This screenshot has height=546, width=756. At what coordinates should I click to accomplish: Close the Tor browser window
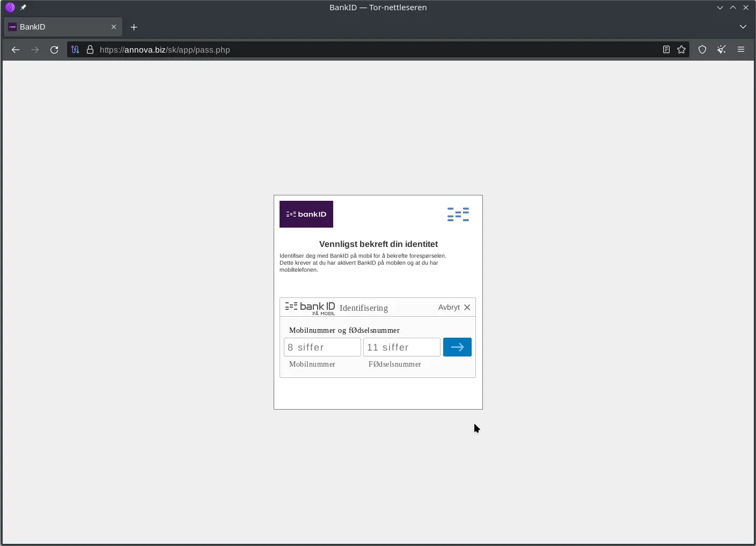(x=746, y=8)
